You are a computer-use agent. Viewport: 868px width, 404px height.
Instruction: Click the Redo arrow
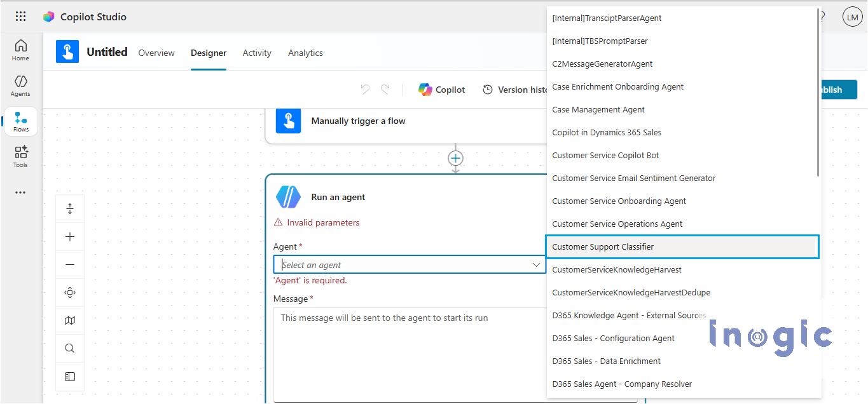click(x=385, y=90)
